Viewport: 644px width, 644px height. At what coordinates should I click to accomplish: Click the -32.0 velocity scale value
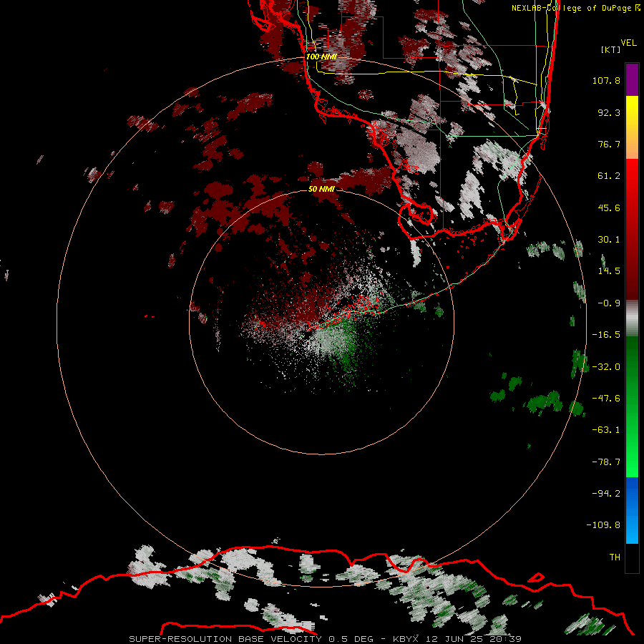606,367
